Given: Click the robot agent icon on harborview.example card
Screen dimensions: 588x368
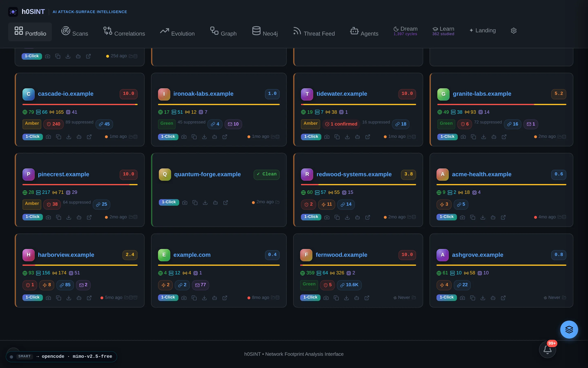Looking at the screenshot, I should click(x=79, y=298).
